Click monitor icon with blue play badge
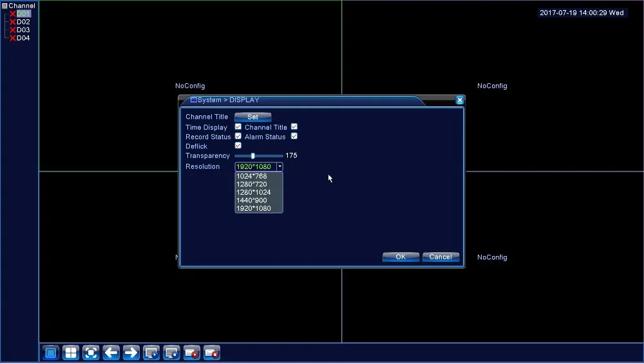644x363 pixels. 151,353
